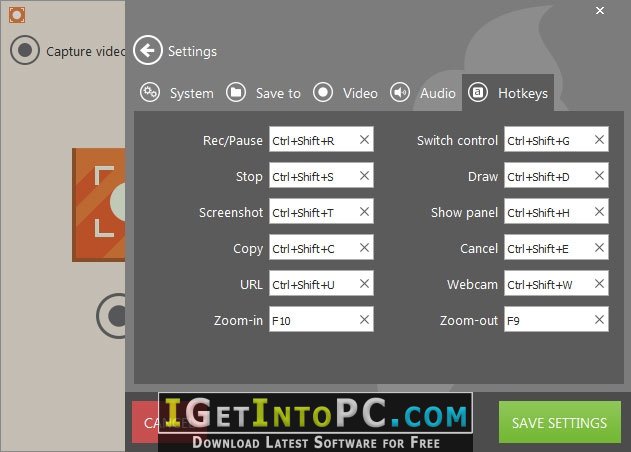631x452 pixels.
Task: Select the Save to folder icon
Action: pos(236,93)
